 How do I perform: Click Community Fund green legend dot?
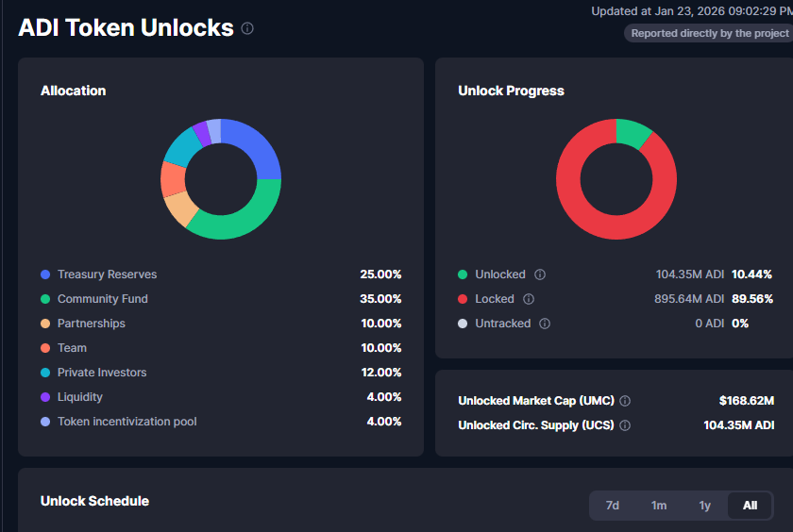pyautogui.click(x=45, y=299)
